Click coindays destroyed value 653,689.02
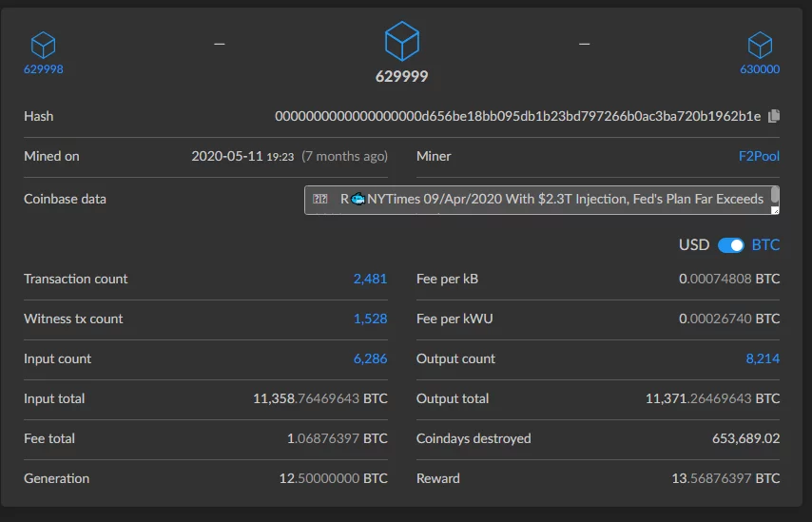Viewport: 812px width, 522px height. [x=745, y=438]
